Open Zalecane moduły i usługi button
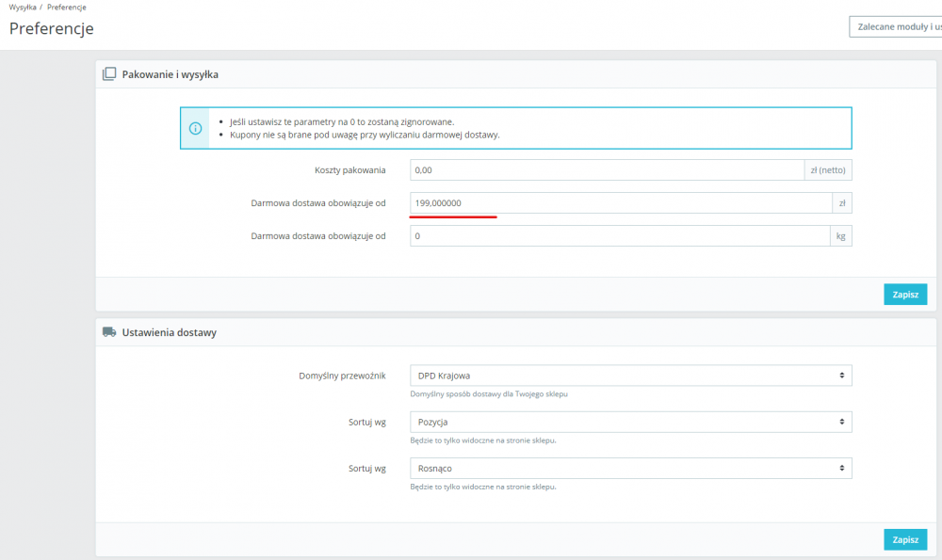The width and height of the screenshot is (942, 560). 896,26
